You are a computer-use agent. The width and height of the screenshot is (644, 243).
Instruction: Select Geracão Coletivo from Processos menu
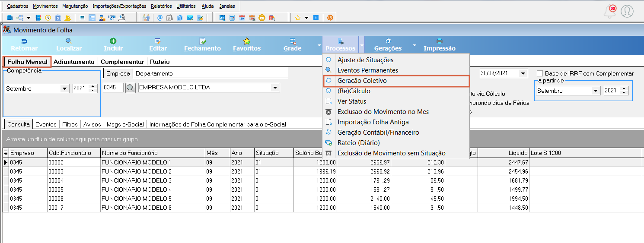tap(396, 81)
